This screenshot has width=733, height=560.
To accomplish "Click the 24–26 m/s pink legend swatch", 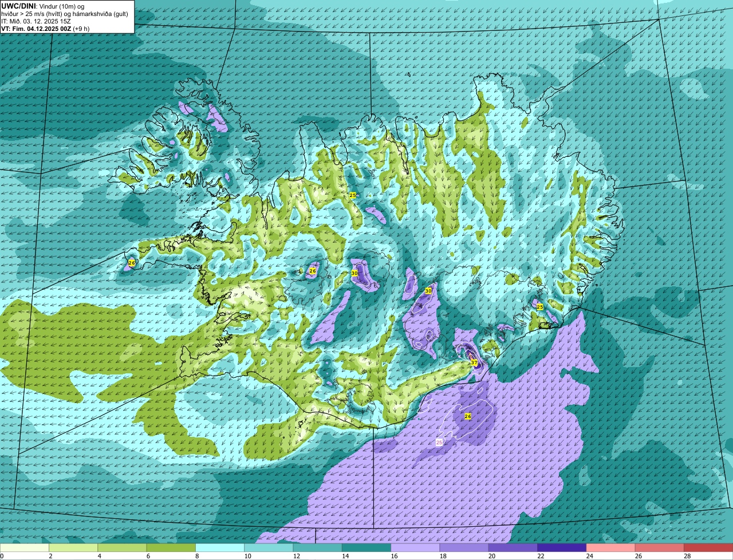I will point(611,547).
